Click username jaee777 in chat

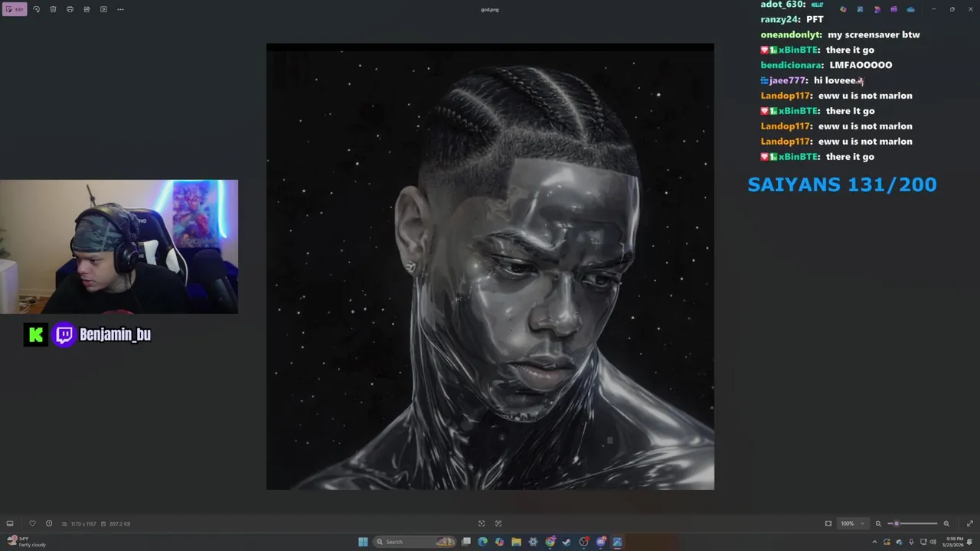point(789,80)
